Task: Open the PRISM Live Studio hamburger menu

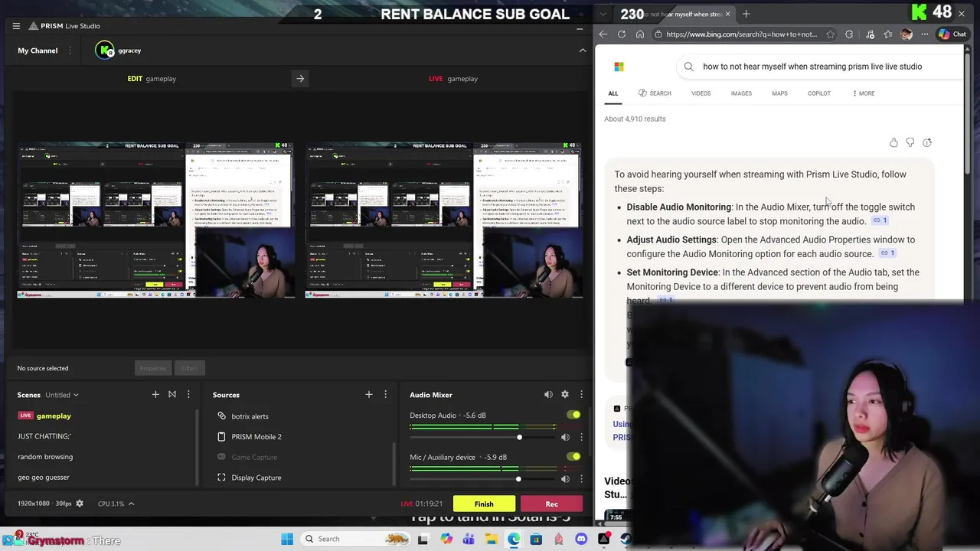Action: 16,26
